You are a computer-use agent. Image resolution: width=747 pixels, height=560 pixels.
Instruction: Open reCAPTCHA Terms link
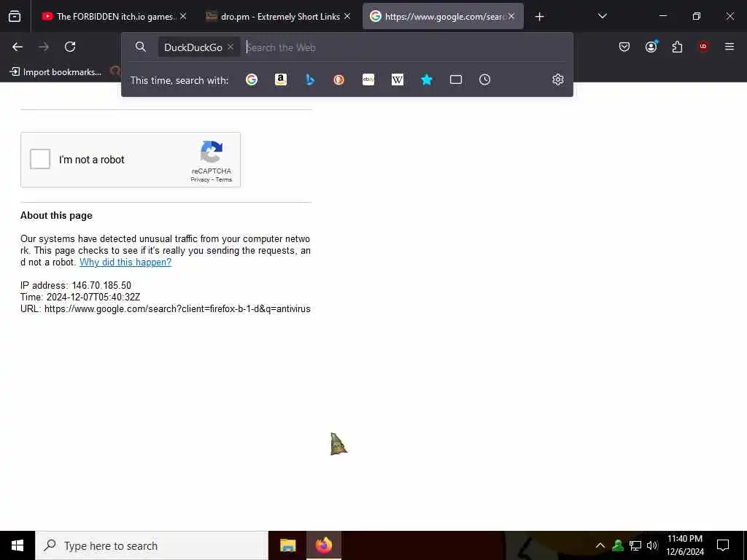pyautogui.click(x=224, y=179)
